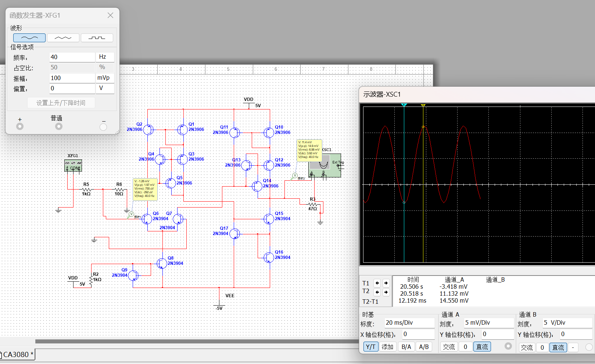Click Channel B Y-axis offset field

click(576, 334)
